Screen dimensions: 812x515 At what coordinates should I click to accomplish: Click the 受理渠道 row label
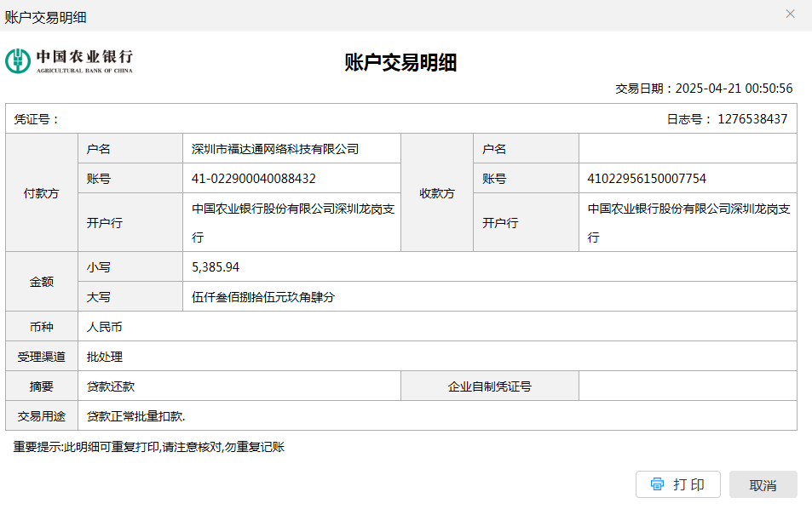pos(42,357)
